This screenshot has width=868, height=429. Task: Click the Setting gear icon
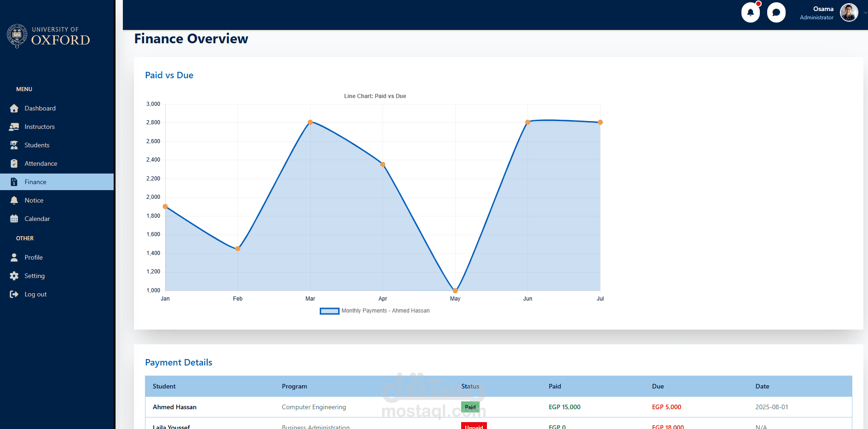[x=14, y=276]
